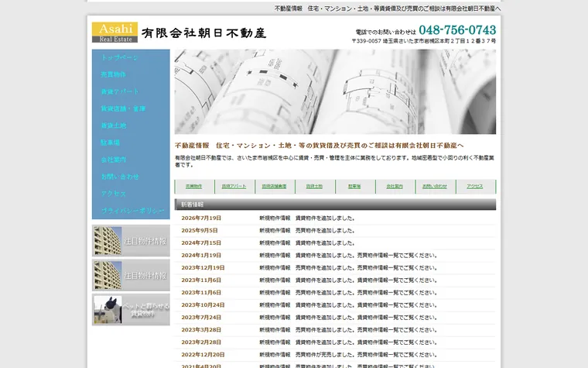Click the top tagline text above the header
This screenshot has width=588, height=368.
[388, 9]
